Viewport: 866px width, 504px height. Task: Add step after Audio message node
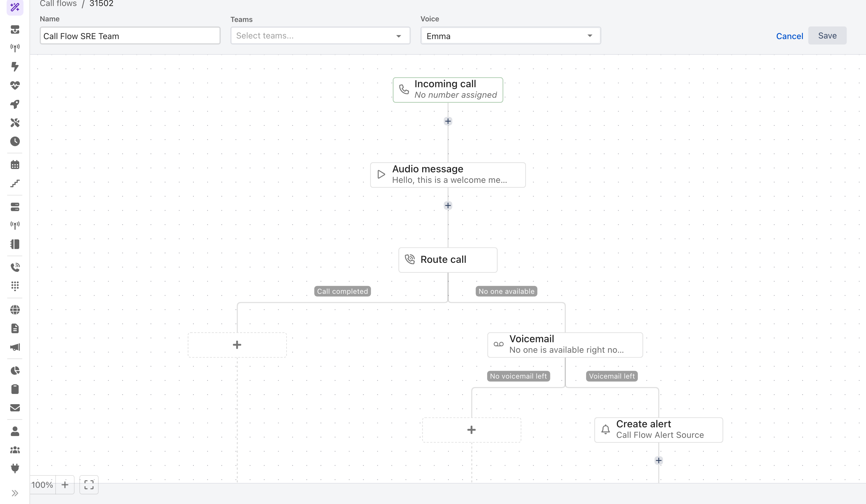(448, 205)
